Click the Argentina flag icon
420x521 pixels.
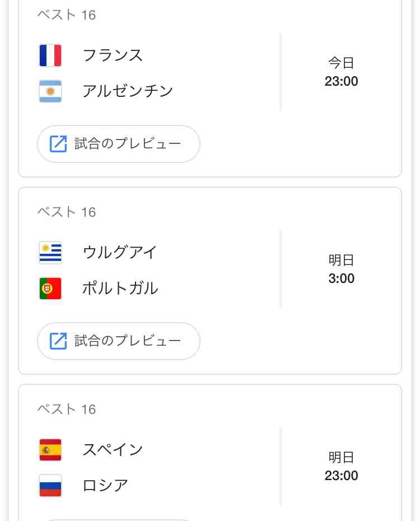(50, 91)
